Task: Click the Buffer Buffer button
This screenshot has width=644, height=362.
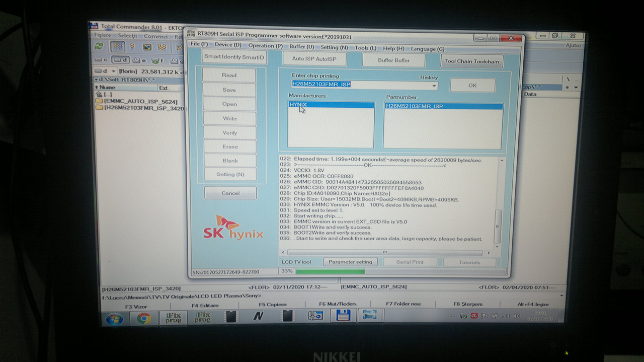Action: [394, 60]
